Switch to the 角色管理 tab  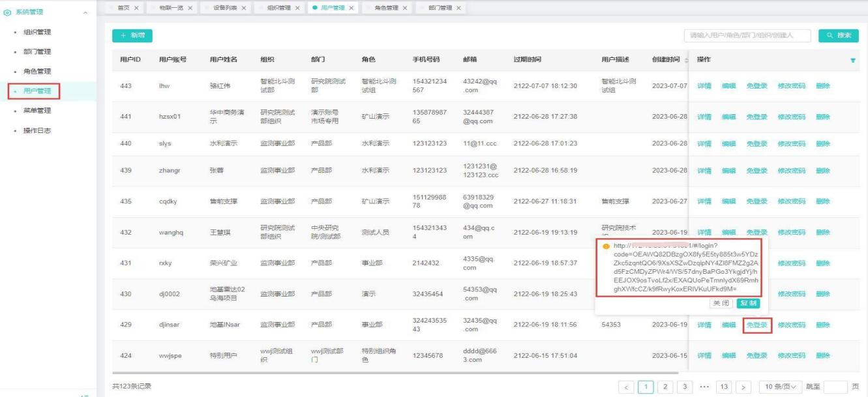386,8
